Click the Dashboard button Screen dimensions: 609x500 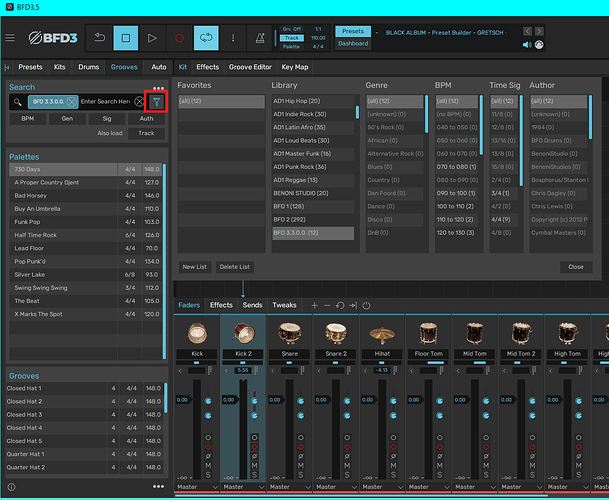point(353,44)
